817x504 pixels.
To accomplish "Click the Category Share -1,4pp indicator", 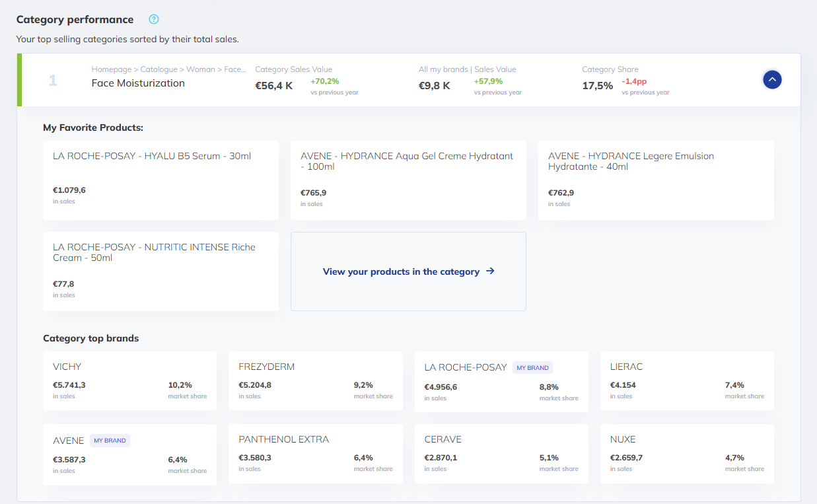I will [635, 81].
